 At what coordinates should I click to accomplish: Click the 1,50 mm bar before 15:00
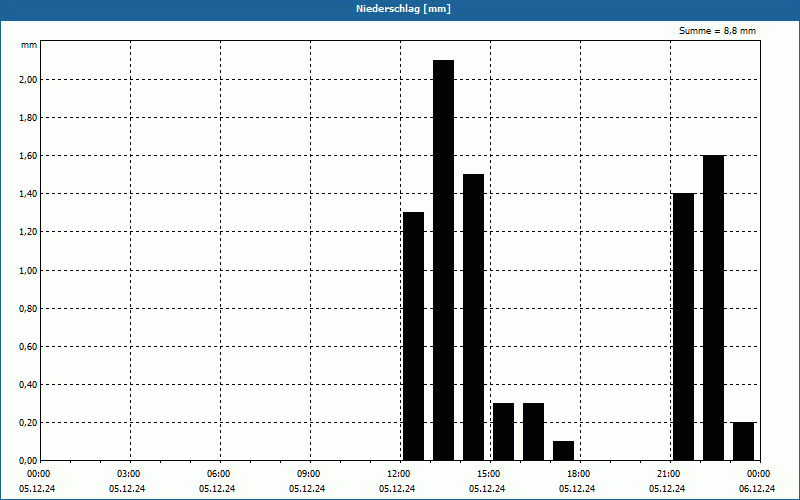[473, 317]
